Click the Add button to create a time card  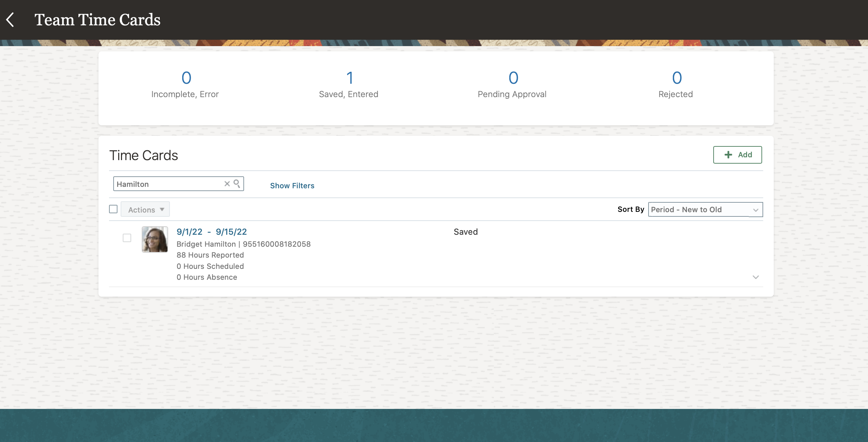737,154
